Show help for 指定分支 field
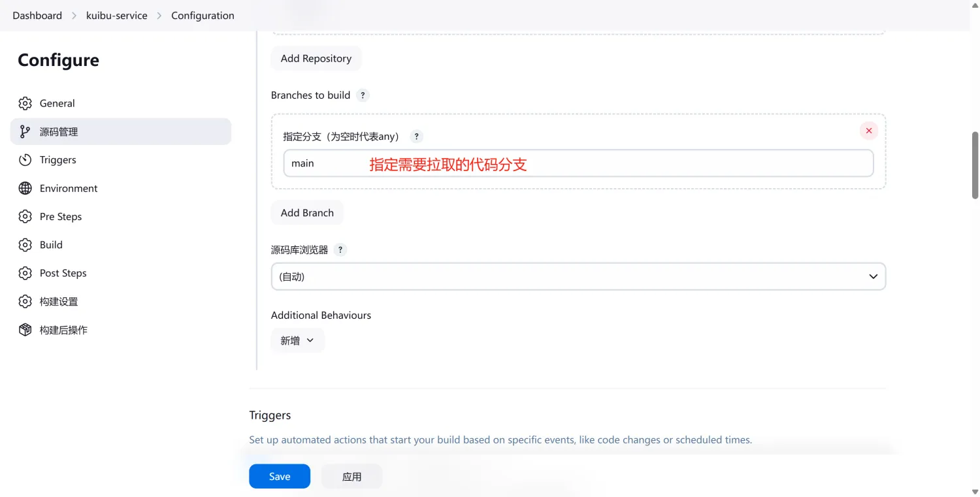980x497 pixels. point(416,136)
